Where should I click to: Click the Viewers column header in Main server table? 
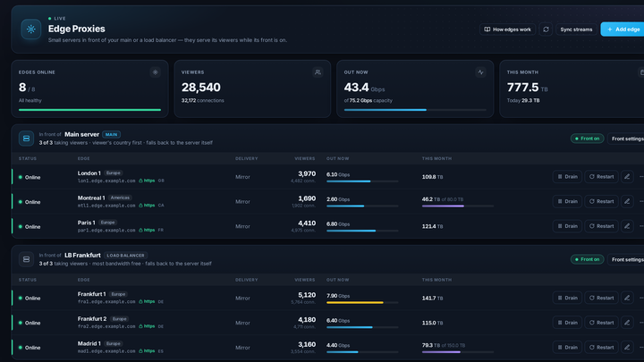pyautogui.click(x=305, y=158)
